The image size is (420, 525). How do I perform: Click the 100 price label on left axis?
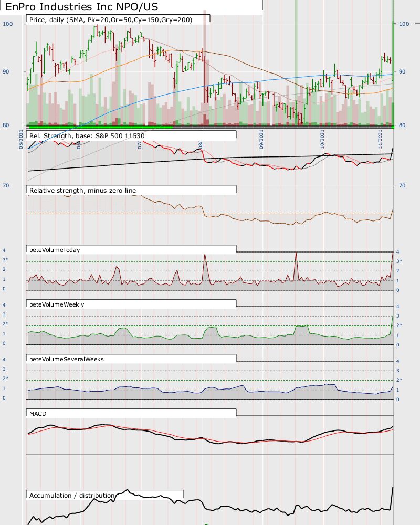8,24
